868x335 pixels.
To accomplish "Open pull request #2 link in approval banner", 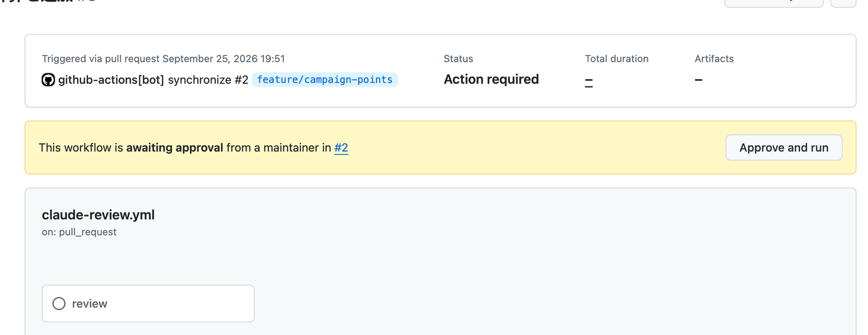I will click(x=341, y=147).
